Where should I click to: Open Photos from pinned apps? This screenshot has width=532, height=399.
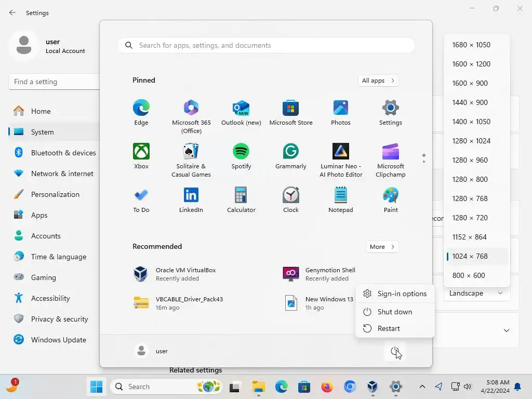pos(341,113)
